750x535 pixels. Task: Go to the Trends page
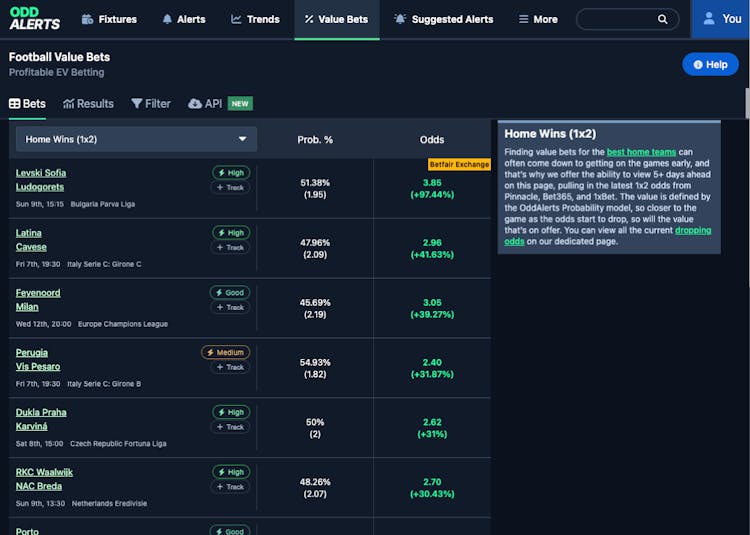pos(255,19)
